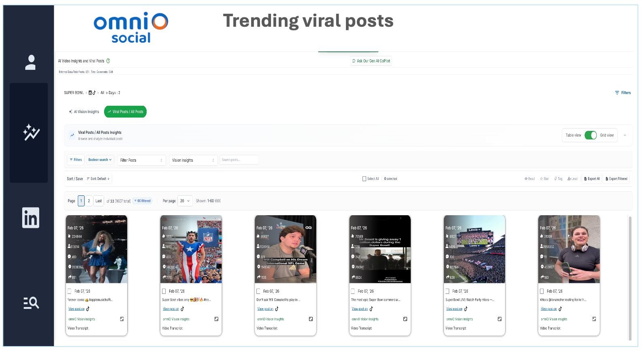Open the search list sidebar icon
The image size is (644, 351).
pyautogui.click(x=31, y=303)
